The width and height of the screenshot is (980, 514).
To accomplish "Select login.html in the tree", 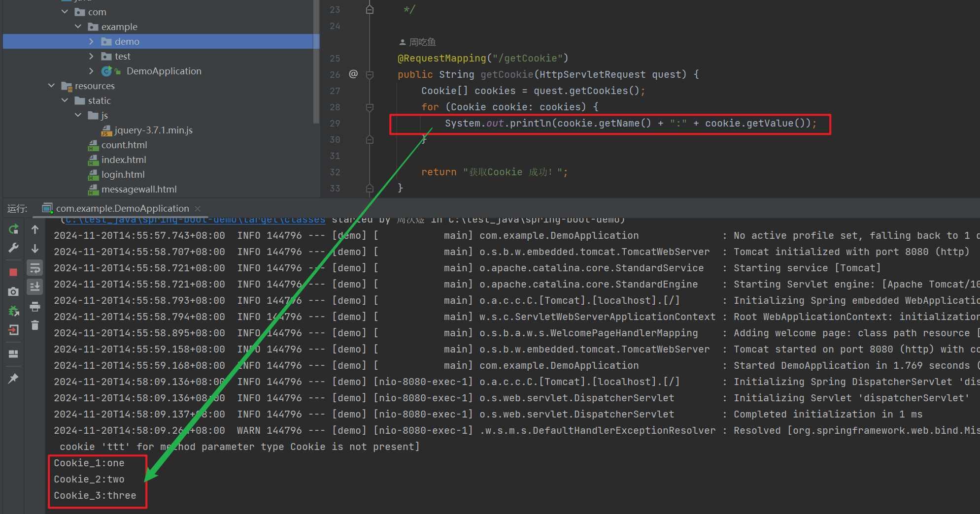I will [123, 174].
